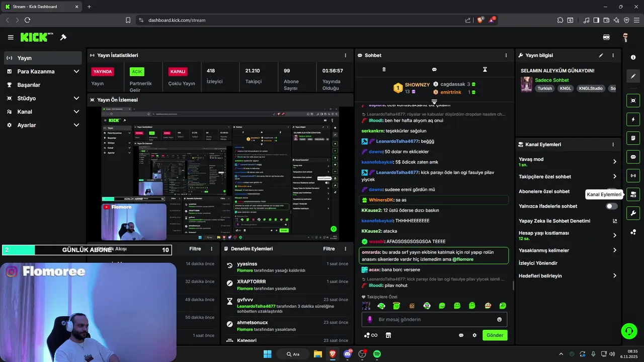Open Hedefleri belirleyin arrow
The width and height of the screenshot is (644, 362).
pos(614,276)
